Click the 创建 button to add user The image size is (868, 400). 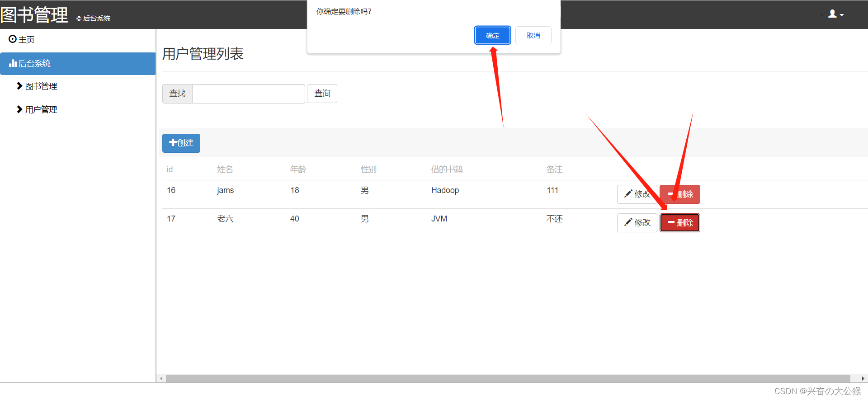181,143
